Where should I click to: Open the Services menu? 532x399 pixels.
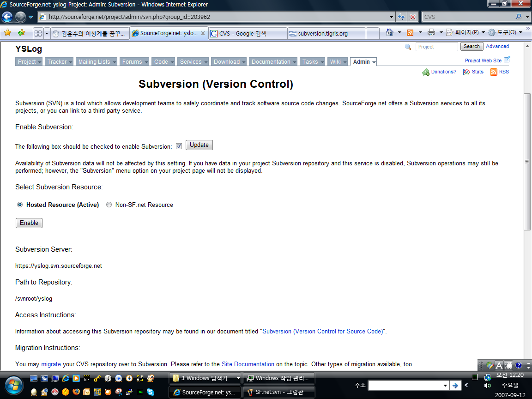193,62
